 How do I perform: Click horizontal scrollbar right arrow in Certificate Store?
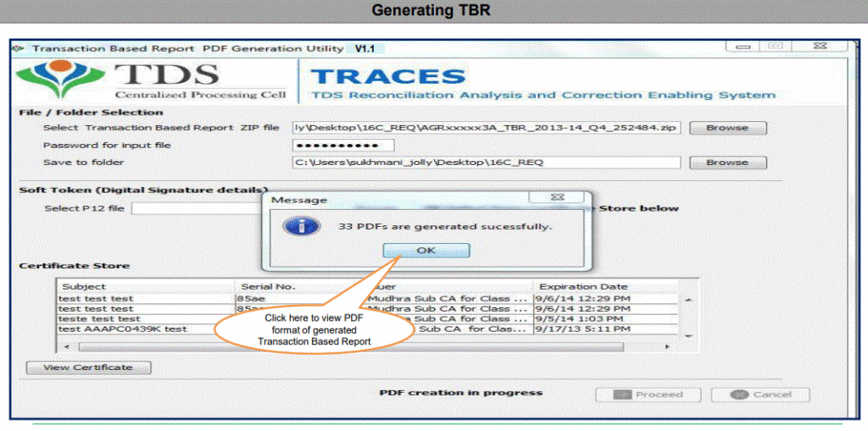667,347
